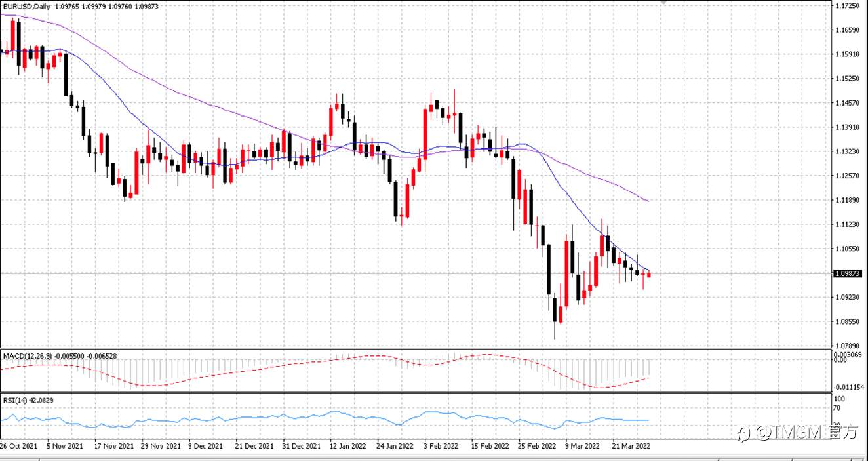Click the 1.09230 price axis label
The image size is (868, 461).
click(x=848, y=297)
